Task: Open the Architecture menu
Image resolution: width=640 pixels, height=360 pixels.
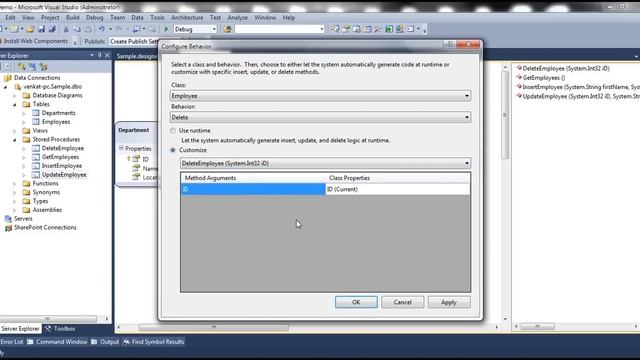Action: [187, 18]
